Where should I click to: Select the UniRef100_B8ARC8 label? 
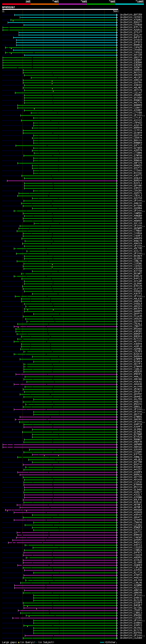131,45
